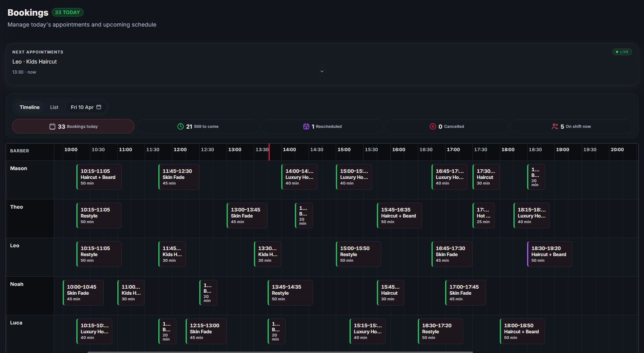Click the clock icon beside Still to come
The image size is (644, 353).
click(x=180, y=127)
